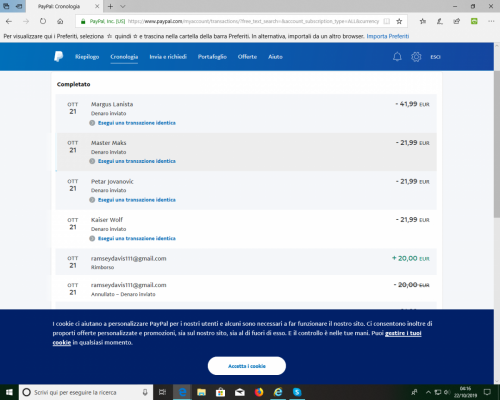Image resolution: width=500 pixels, height=400 pixels.
Task: Open PayPal settings gear icon
Action: 416,57
